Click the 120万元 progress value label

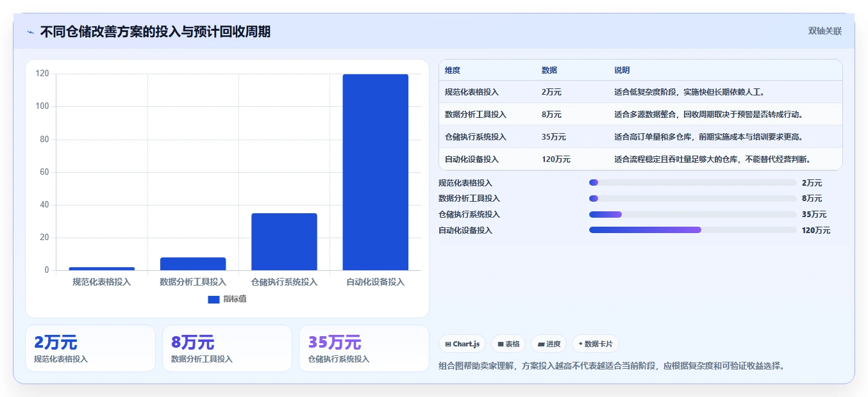[x=815, y=231]
